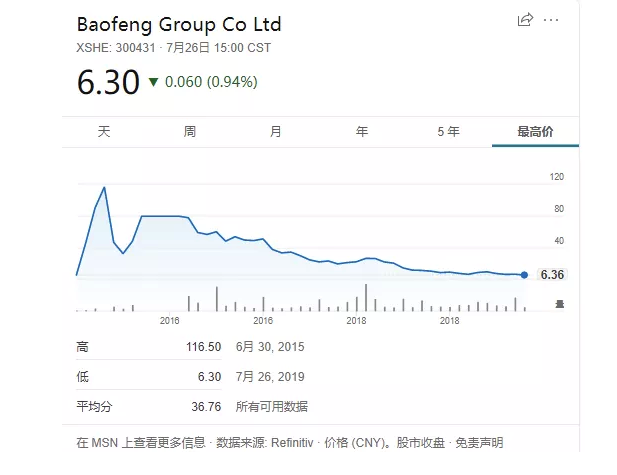The image size is (617, 475).
Task: Click the green down-triangle price change indicator
Action: coord(153,83)
